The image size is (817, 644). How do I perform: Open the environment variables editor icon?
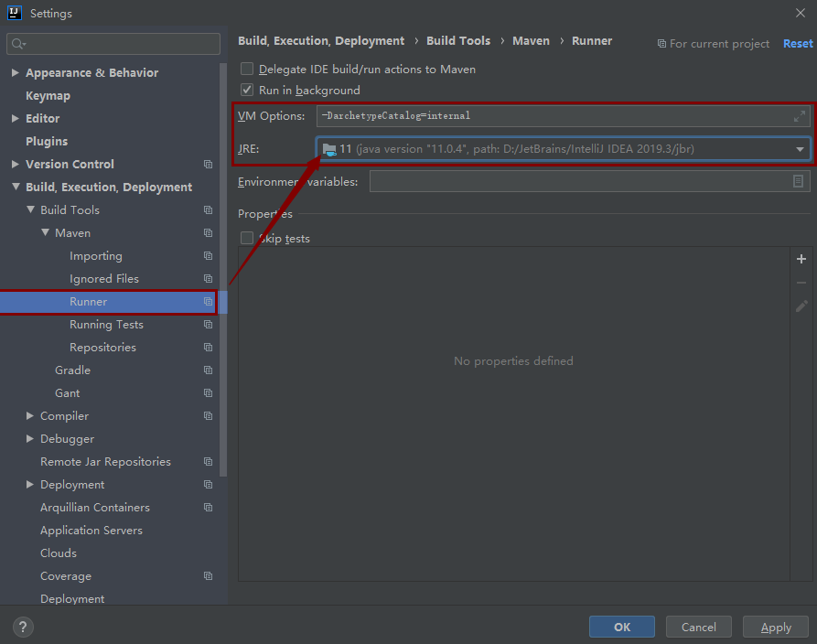click(x=798, y=181)
